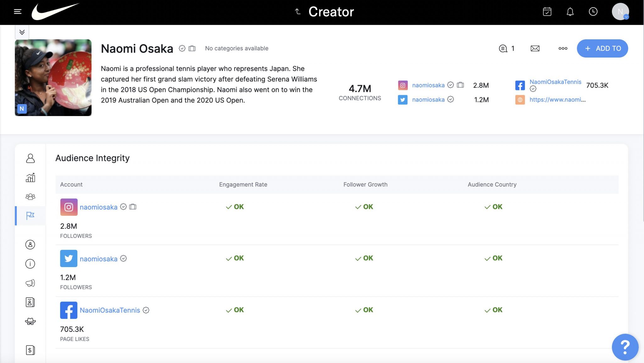Open the Audience Integrity flag icon

[30, 216]
